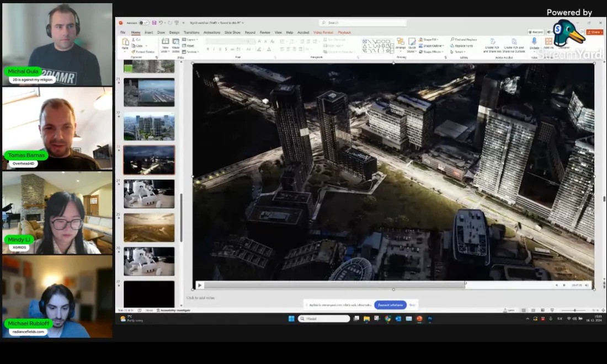Open the Video Format tab

click(x=323, y=33)
